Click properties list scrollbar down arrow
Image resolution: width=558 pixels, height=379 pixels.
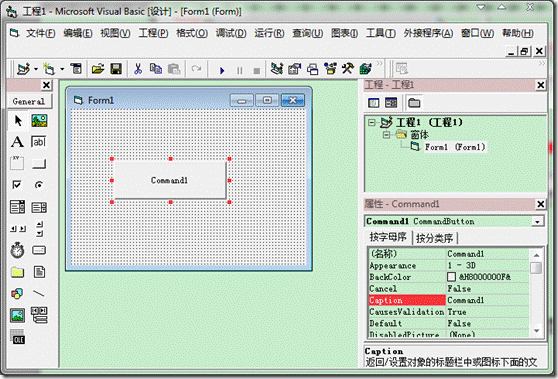click(x=536, y=331)
